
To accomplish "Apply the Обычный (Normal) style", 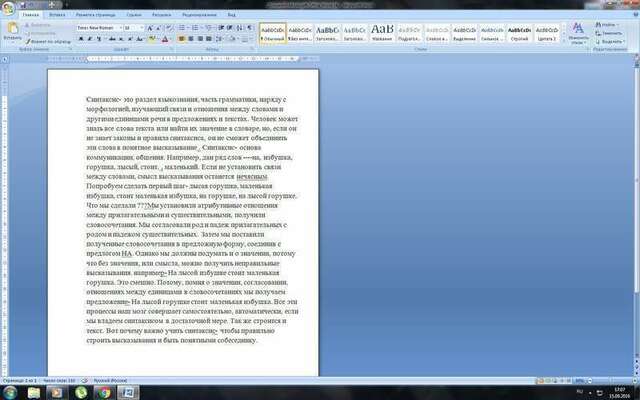I will 273,33.
